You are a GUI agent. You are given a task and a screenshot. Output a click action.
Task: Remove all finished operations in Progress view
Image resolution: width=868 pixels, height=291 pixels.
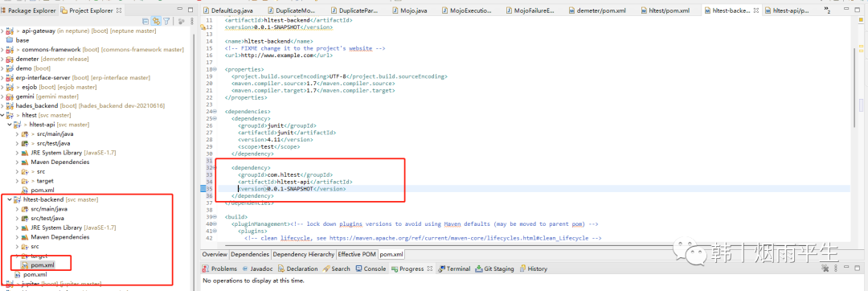coord(825,268)
